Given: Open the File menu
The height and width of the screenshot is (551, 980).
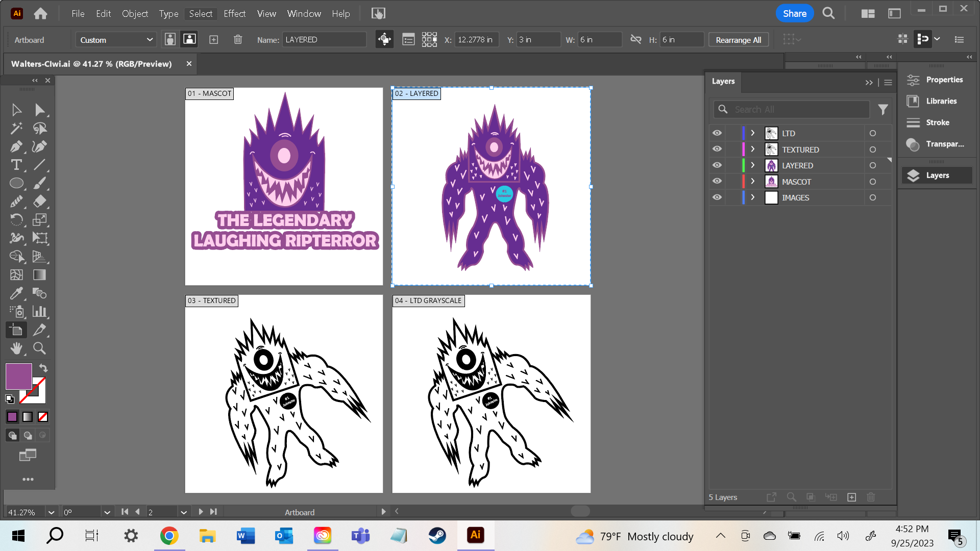Looking at the screenshot, I should 78,14.
